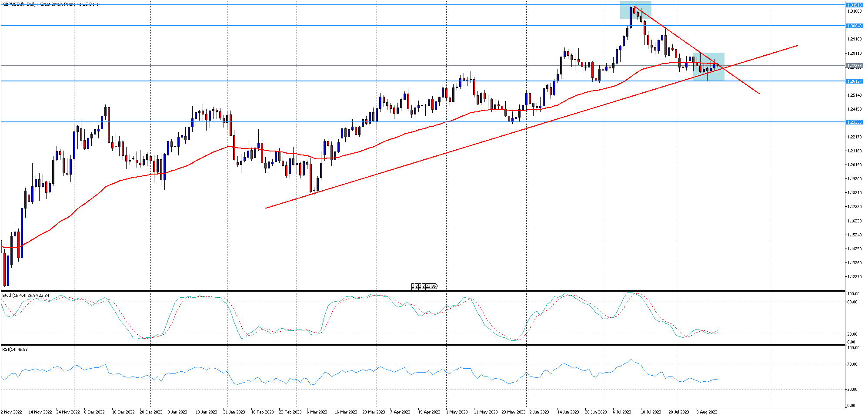
Task: Click the 14 Nov 2022 date label
Action: (x=40, y=412)
